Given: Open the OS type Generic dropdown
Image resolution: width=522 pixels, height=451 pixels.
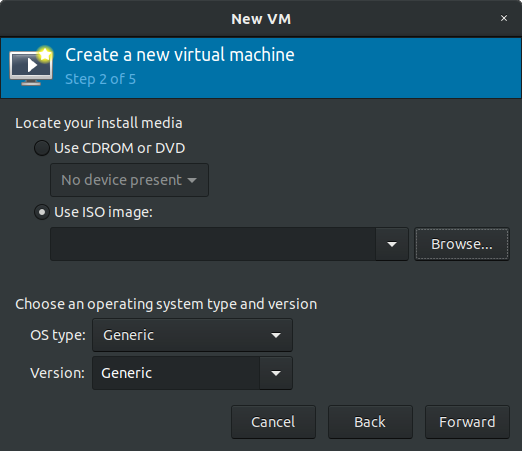Looking at the screenshot, I should 192,335.
